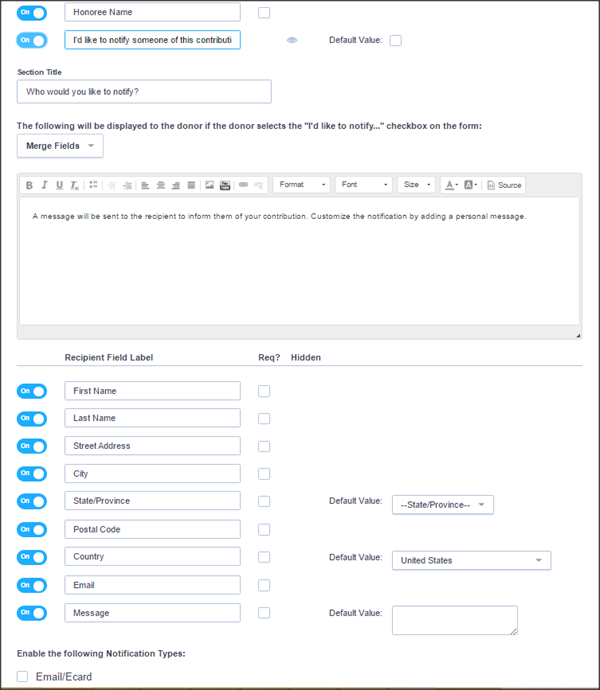Viewport: 600px width, 690px height.
Task: Insert an image via toolbar icon
Action: coord(210,185)
